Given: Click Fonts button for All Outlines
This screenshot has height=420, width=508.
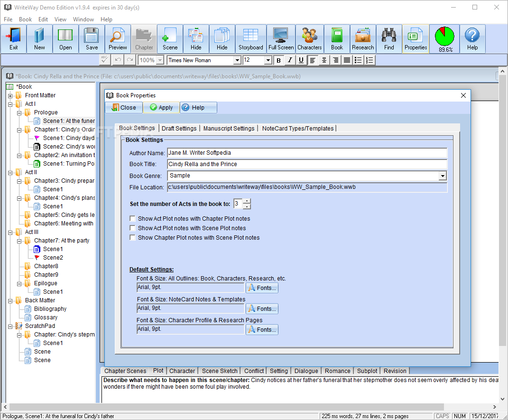Looking at the screenshot, I should 262,288.
